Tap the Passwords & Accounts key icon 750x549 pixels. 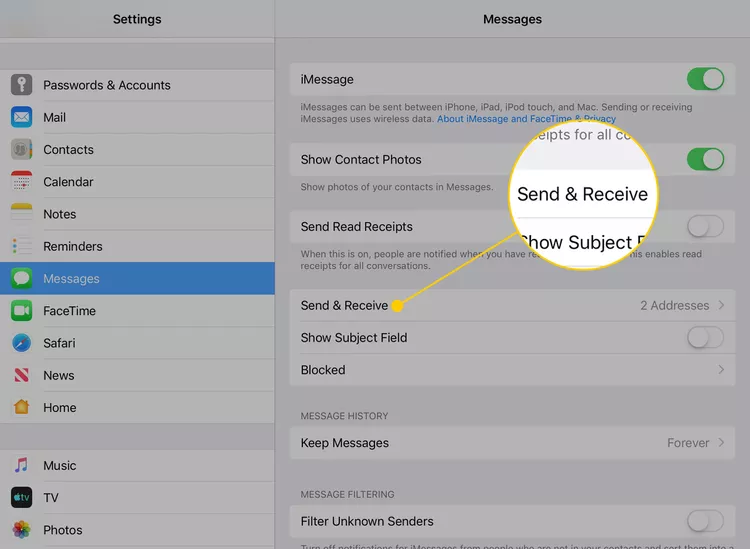(22, 85)
